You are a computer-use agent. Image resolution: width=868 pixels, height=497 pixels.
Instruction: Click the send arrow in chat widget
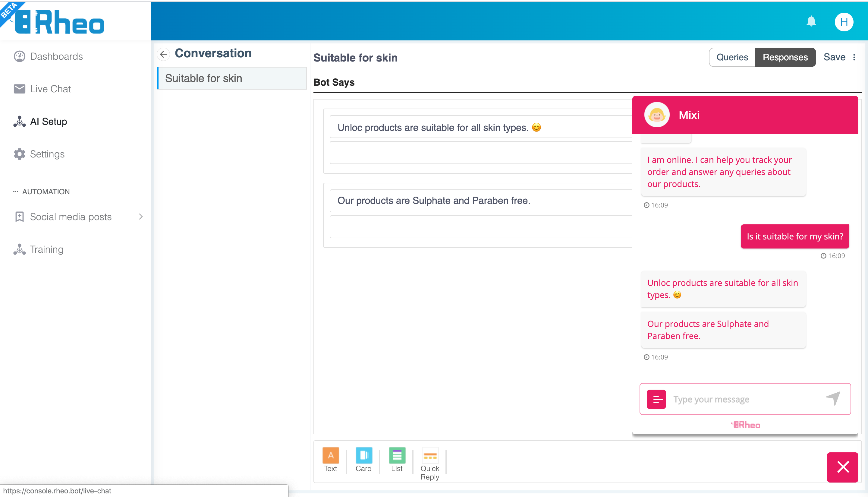pos(832,398)
